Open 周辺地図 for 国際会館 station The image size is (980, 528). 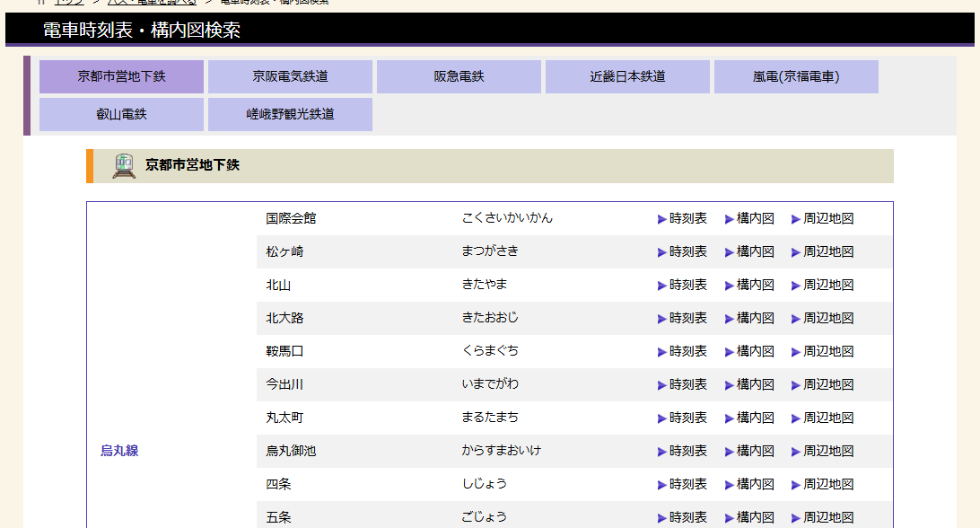point(822,218)
